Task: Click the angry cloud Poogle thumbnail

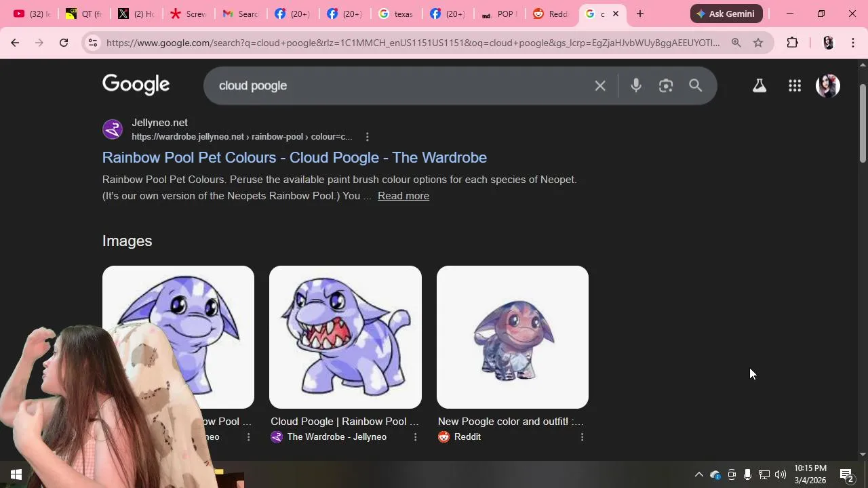Action: pos(345,337)
